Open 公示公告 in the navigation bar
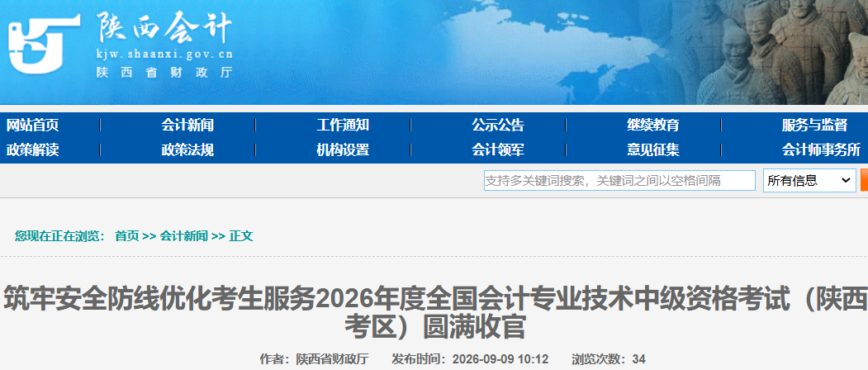The height and width of the screenshot is (370, 868). pos(498,126)
